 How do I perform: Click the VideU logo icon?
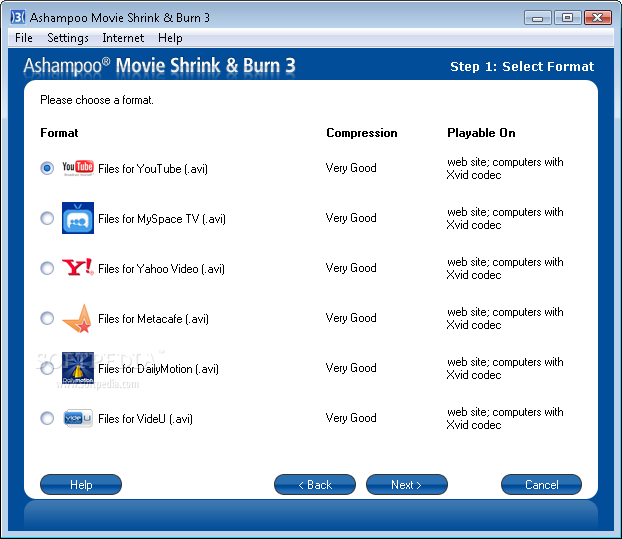pyautogui.click(x=78, y=418)
